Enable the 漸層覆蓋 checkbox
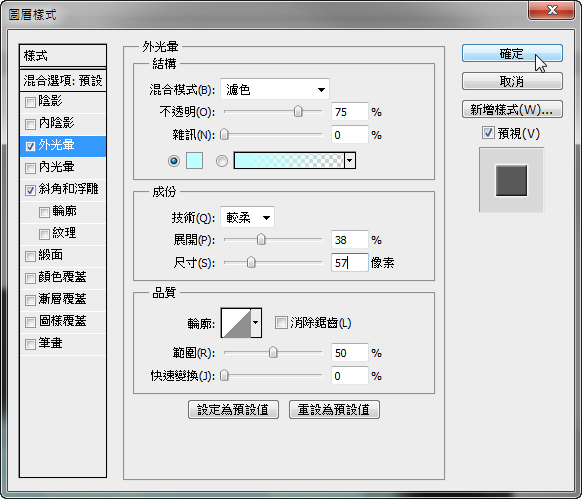582x499 pixels. (30, 300)
